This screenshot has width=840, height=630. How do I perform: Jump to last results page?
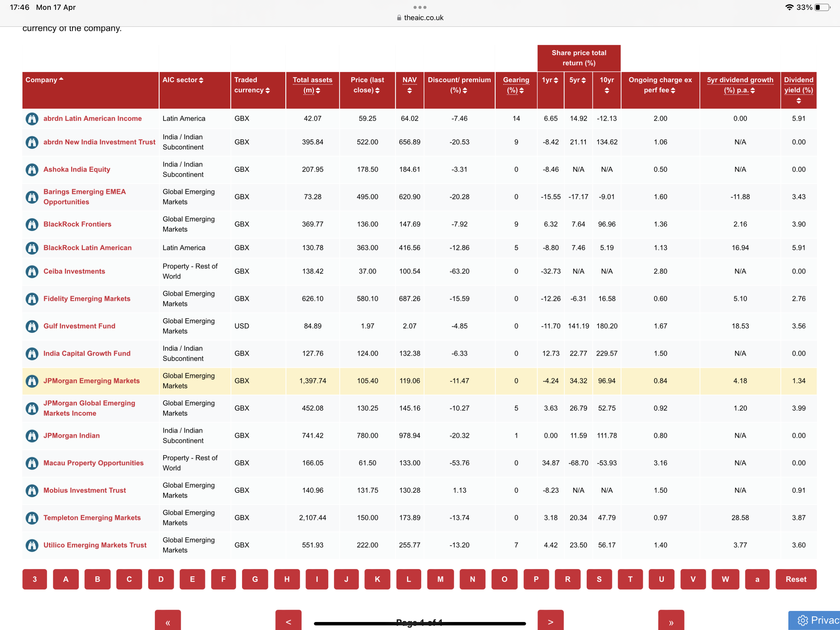pyautogui.click(x=671, y=621)
